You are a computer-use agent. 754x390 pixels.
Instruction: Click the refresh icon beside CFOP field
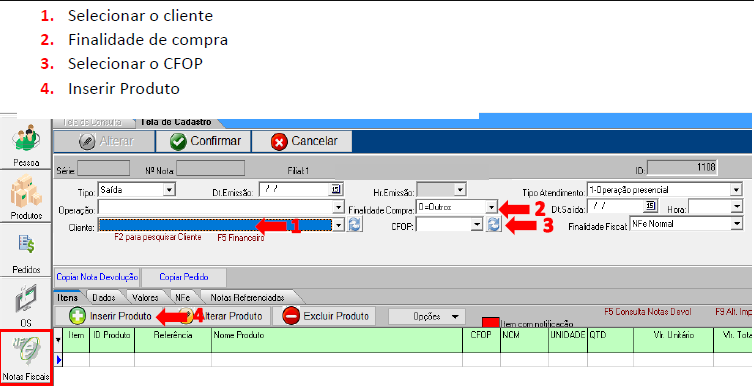493,225
